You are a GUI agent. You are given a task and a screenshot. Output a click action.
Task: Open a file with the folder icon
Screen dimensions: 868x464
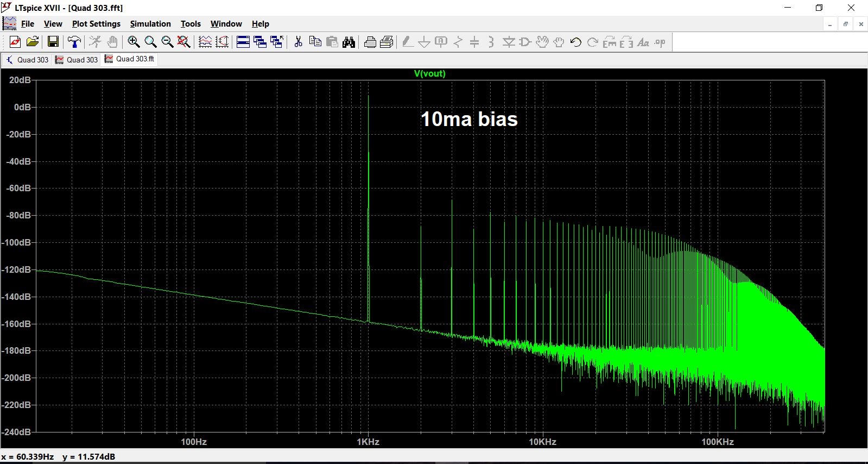(33, 42)
